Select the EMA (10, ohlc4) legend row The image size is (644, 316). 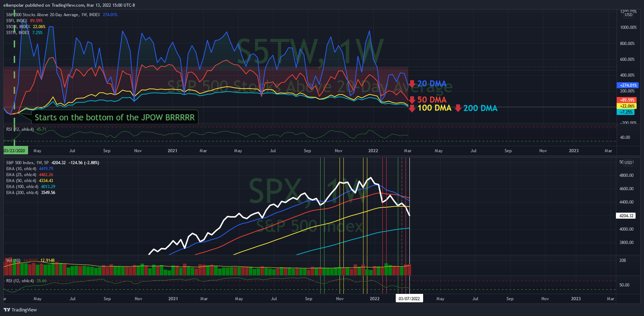29,169
